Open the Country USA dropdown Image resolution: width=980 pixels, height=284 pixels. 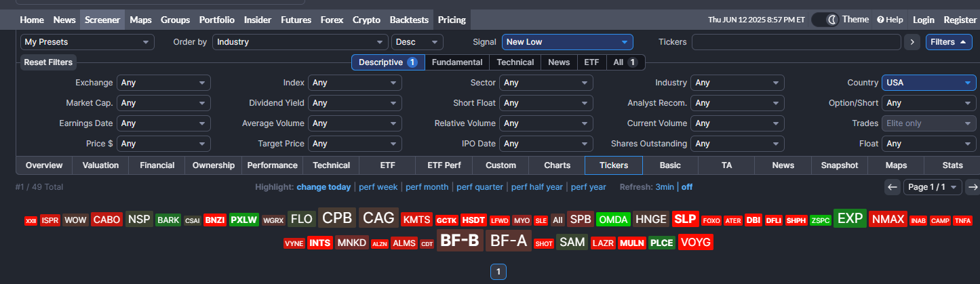(x=929, y=83)
